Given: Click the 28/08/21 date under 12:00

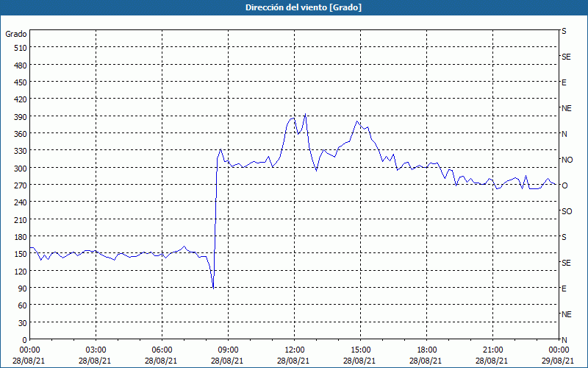Looking at the screenshot, I should [293, 361].
